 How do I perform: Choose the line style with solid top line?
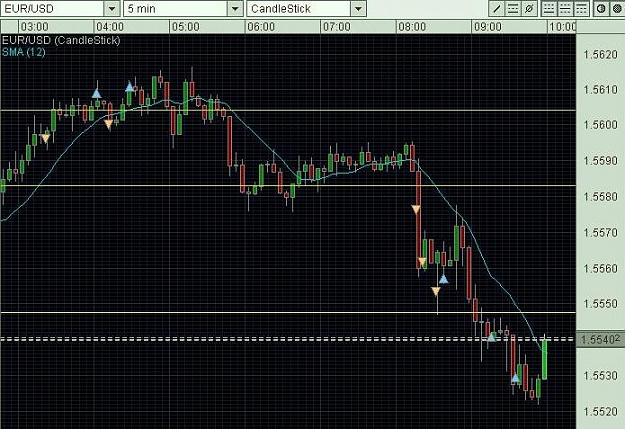[581, 8]
